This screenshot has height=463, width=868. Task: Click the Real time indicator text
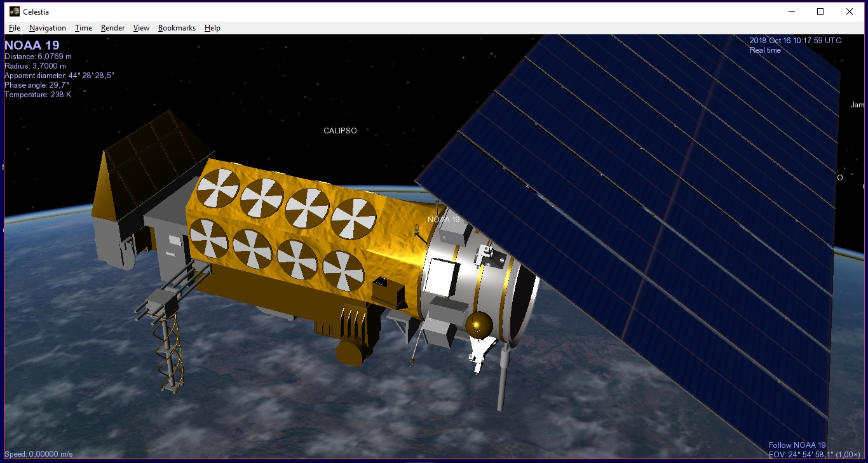765,50
